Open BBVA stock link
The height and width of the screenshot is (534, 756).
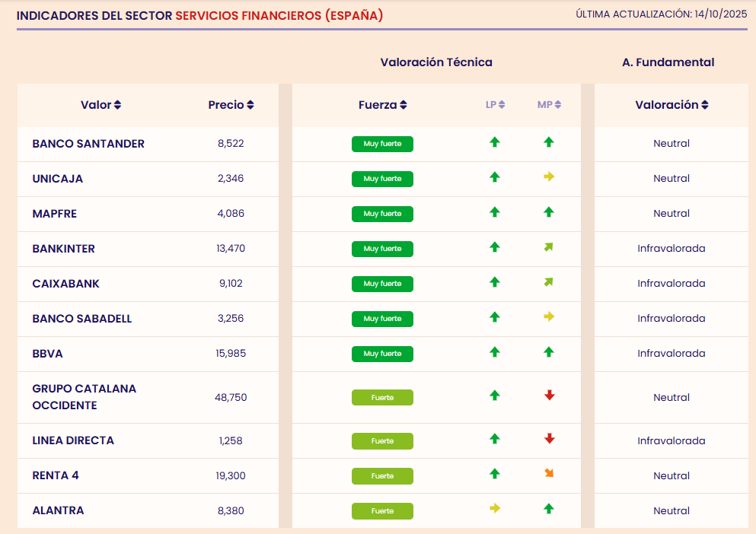point(47,354)
